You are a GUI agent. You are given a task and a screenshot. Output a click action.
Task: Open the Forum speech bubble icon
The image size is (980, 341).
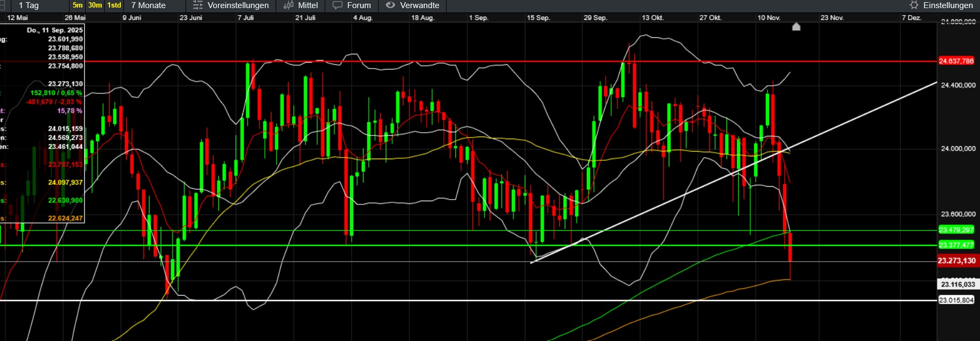338,5
